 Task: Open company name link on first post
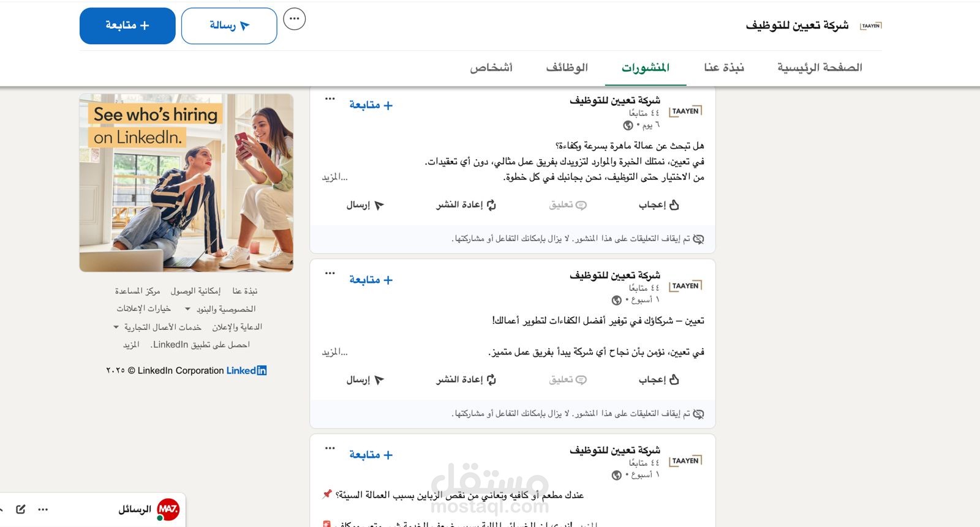(615, 100)
